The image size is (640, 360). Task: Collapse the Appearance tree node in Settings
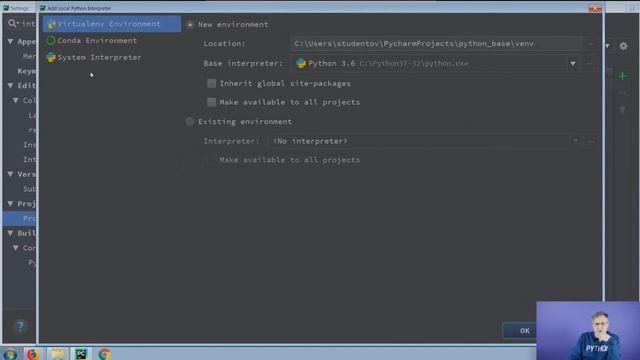(11, 42)
